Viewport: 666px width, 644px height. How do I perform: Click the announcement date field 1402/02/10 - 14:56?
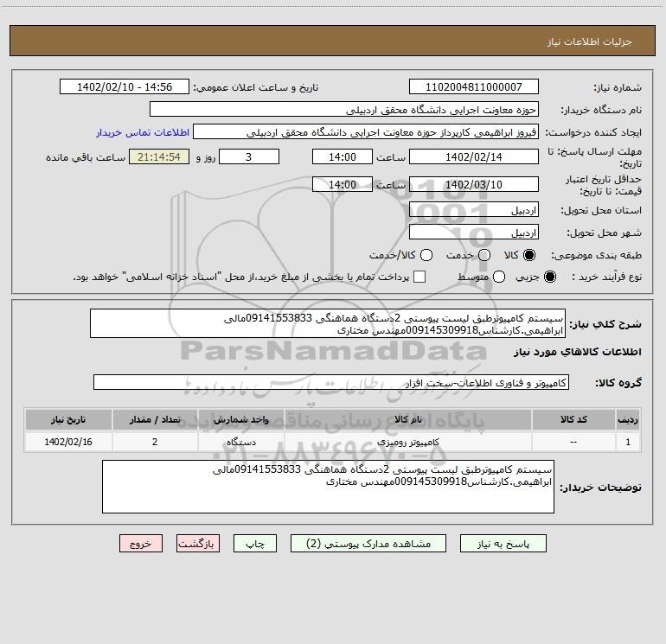(x=125, y=86)
